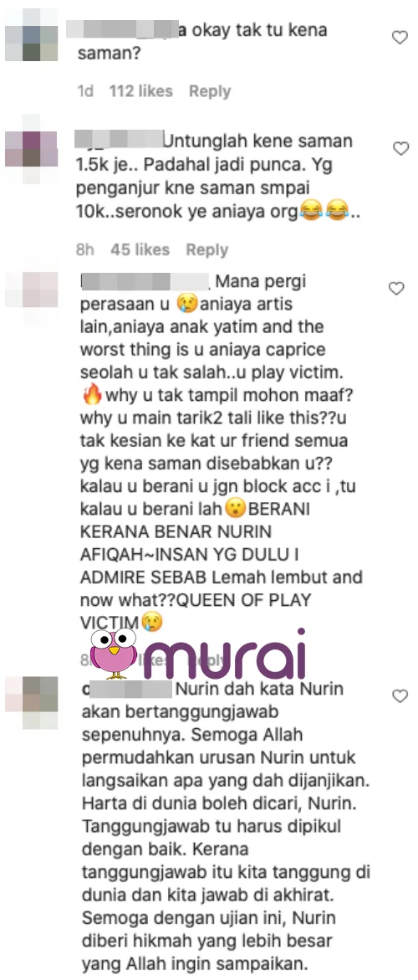Click the "1d" timestamp on first comment
Screen dimensions: 418x980
point(85,91)
